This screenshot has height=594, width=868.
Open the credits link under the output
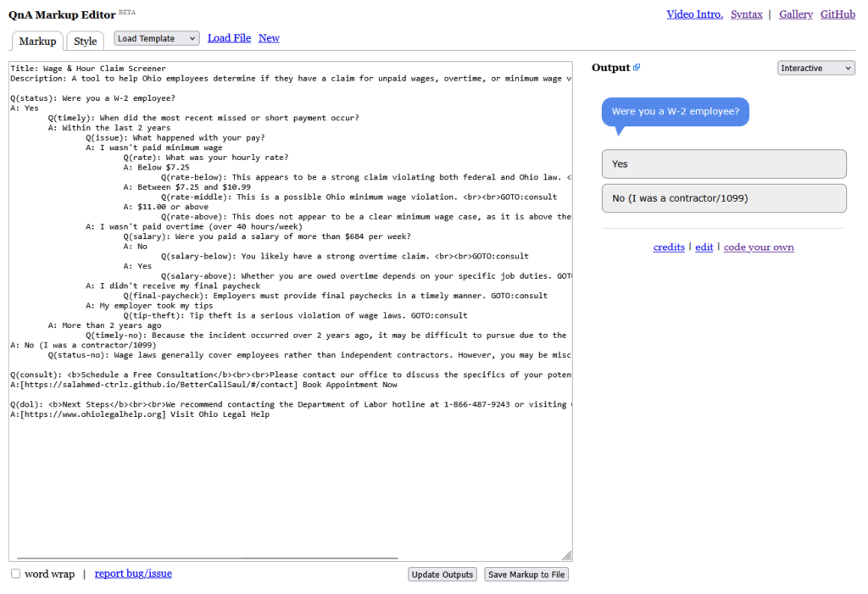[669, 247]
